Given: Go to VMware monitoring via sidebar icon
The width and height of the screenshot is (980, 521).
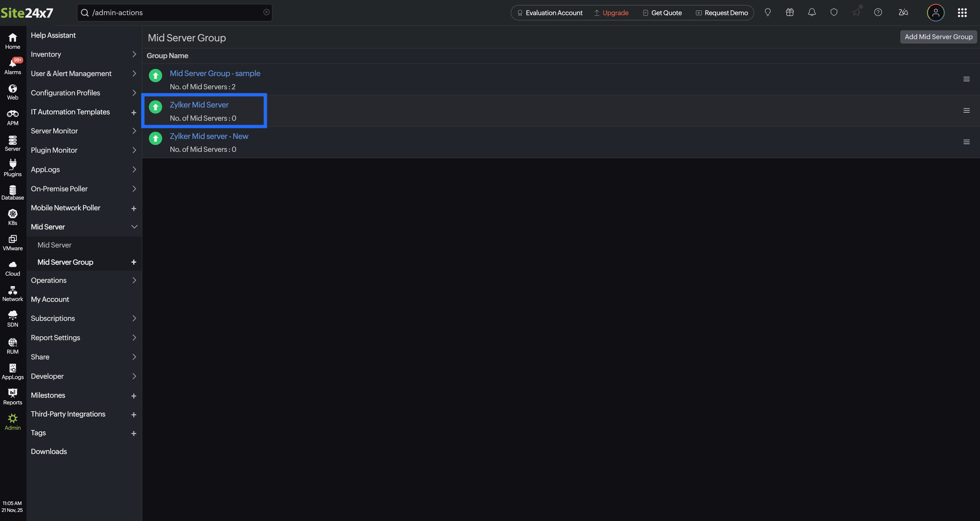Looking at the screenshot, I should [x=13, y=242].
